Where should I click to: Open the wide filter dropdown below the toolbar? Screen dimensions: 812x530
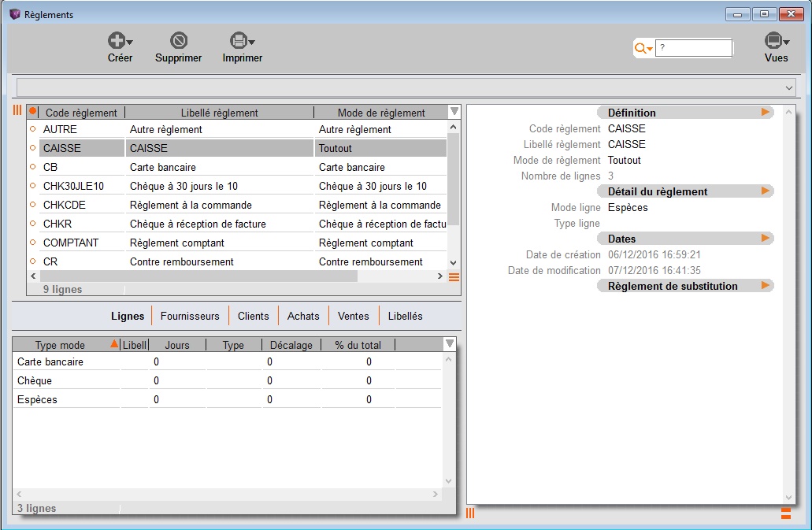[x=406, y=87]
